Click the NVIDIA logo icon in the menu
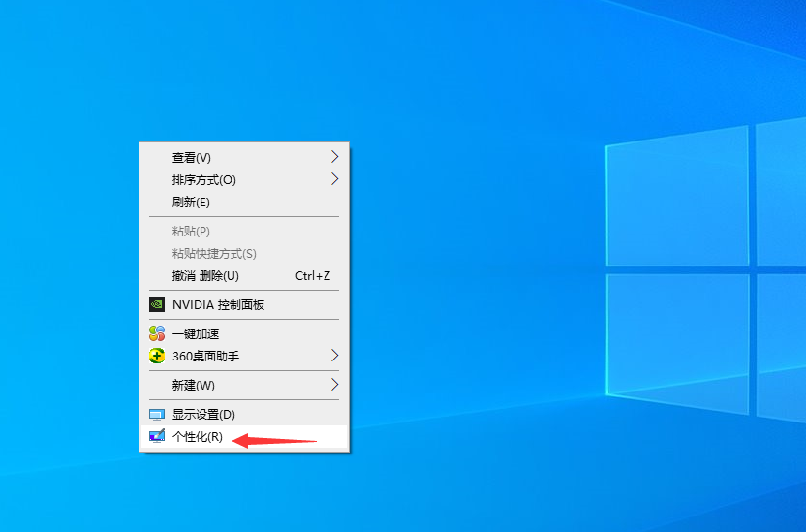 [x=157, y=304]
